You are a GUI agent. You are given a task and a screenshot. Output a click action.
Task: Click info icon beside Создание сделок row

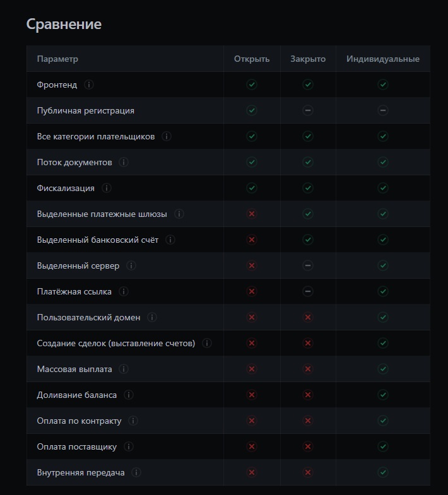tap(207, 343)
